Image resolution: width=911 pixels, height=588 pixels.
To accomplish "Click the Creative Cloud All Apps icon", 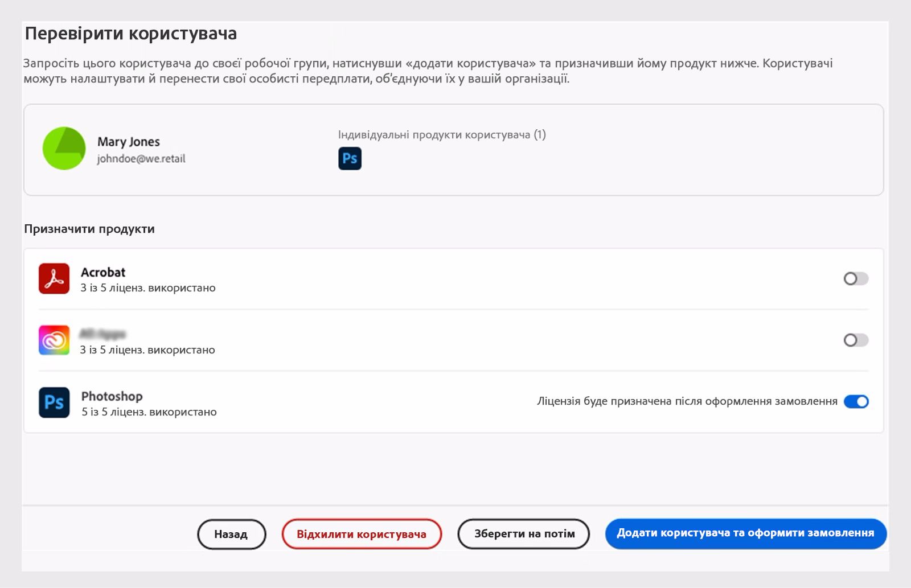I will click(x=54, y=340).
